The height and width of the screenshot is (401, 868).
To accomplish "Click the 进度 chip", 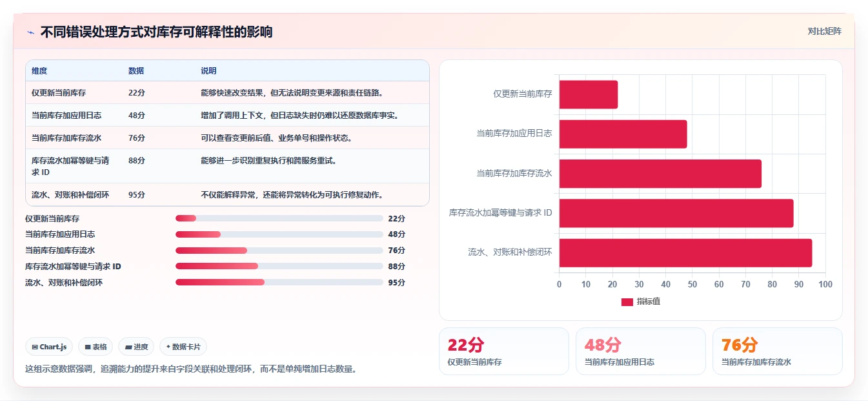I will [x=136, y=347].
